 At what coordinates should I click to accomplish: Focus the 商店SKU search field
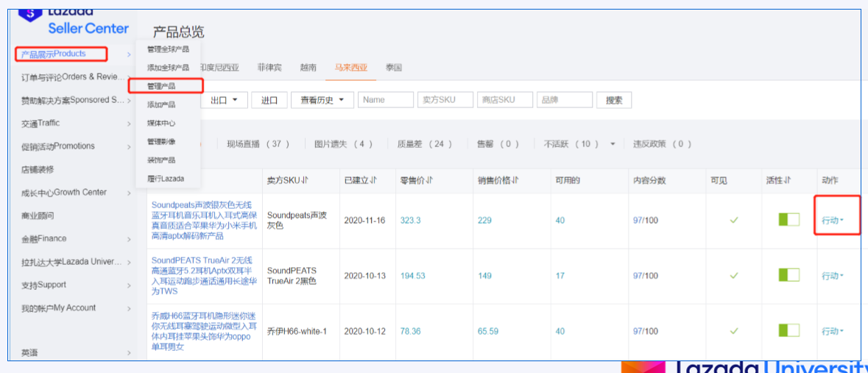tap(505, 100)
